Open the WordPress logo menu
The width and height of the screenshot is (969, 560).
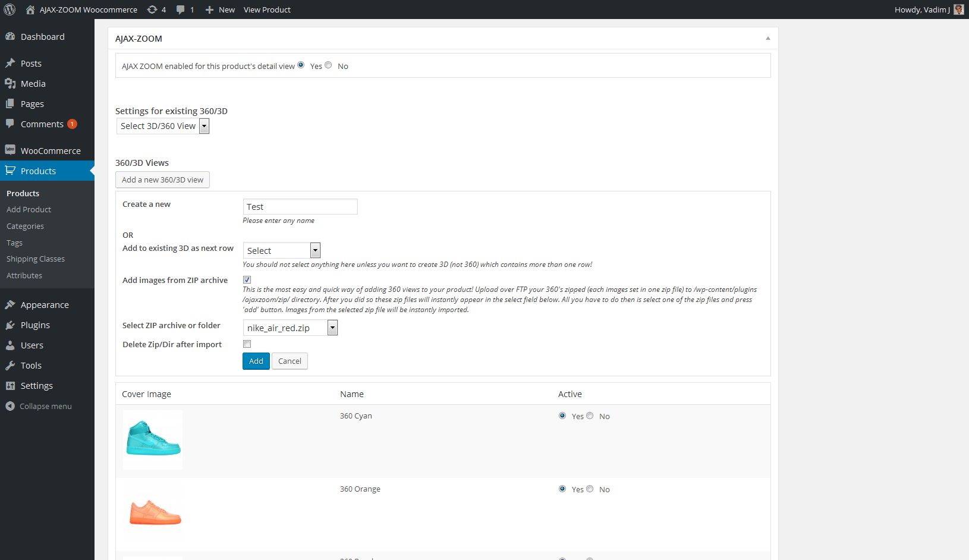[x=10, y=10]
